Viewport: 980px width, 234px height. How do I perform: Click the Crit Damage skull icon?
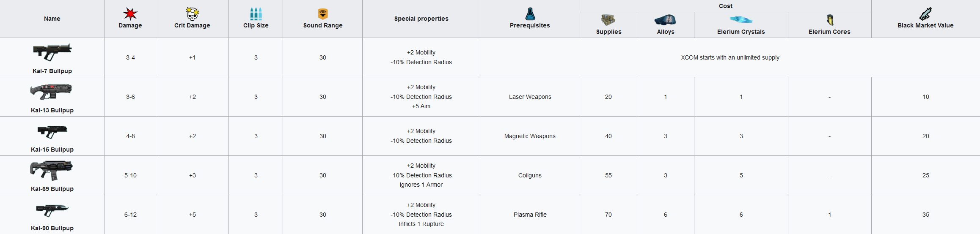192,14
